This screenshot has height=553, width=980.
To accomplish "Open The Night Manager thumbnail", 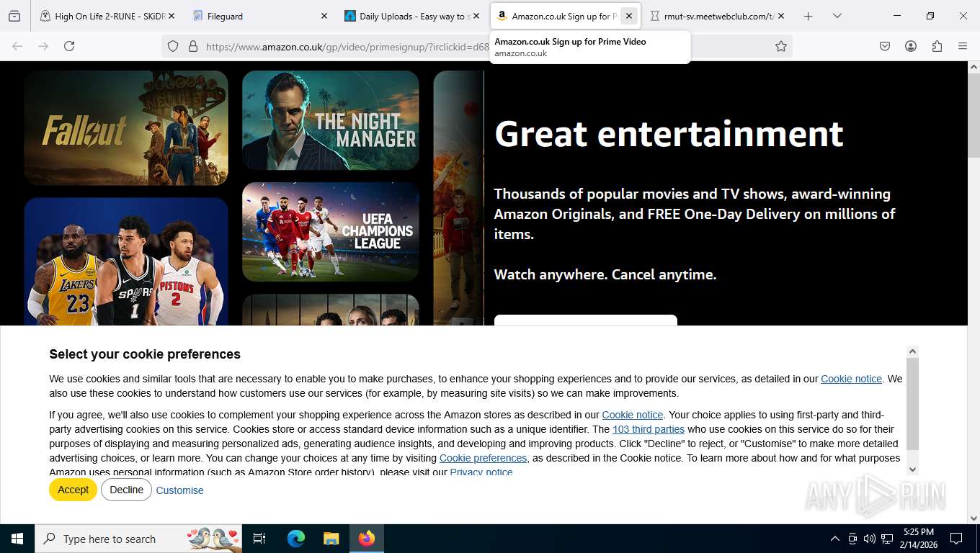I will point(331,120).
